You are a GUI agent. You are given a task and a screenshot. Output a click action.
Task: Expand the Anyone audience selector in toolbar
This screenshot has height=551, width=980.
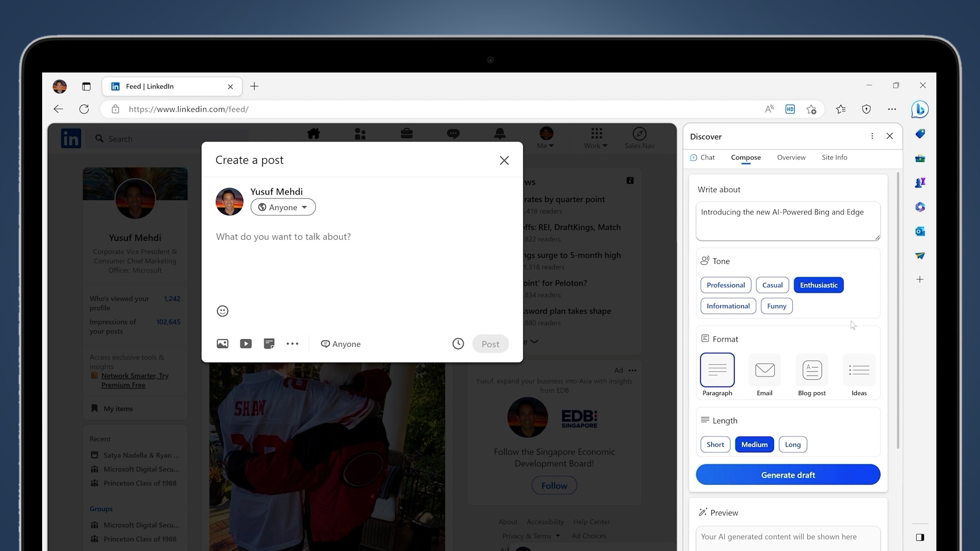(x=340, y=344)
